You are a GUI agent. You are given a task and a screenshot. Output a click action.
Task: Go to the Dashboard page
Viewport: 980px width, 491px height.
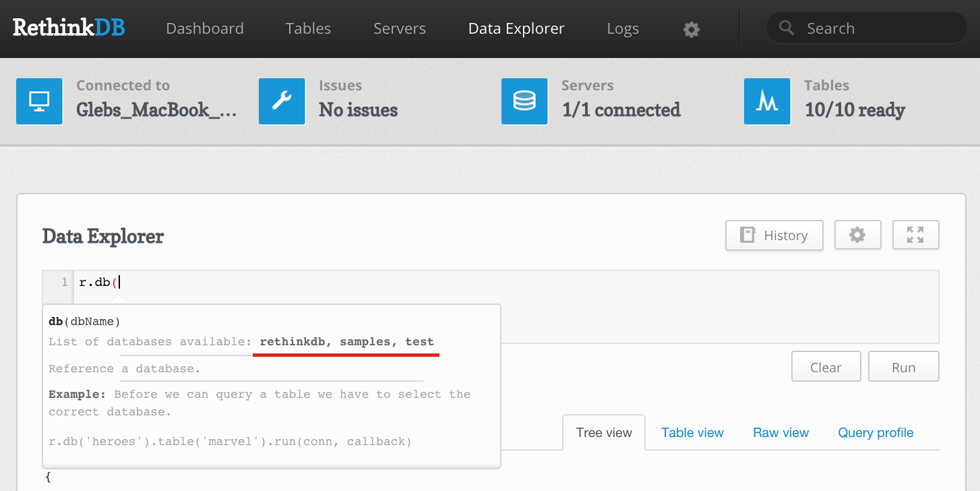205,28
